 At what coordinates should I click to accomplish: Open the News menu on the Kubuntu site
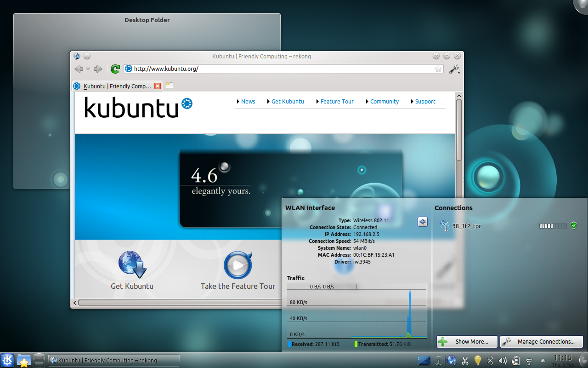(x=248, y=101)
